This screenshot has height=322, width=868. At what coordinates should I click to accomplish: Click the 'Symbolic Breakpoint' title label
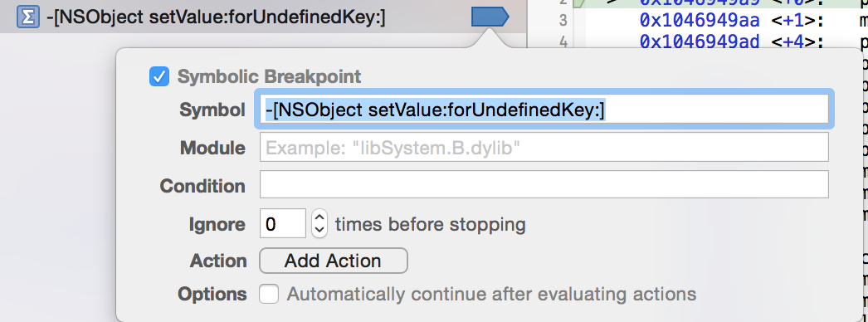point(269,76)
